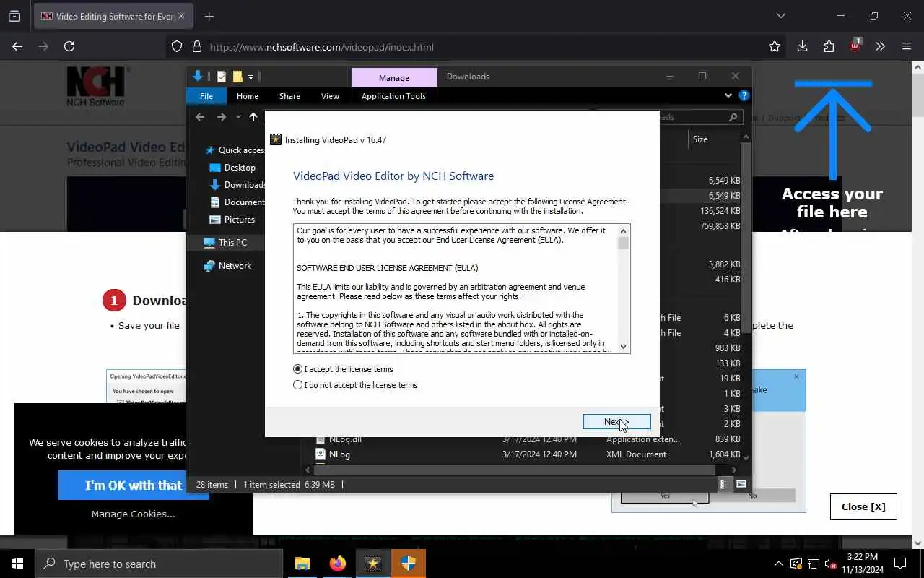Click Explorer new folder quick toolbar icon
Viewport: 924px width, 578px height.
point(237,77)
